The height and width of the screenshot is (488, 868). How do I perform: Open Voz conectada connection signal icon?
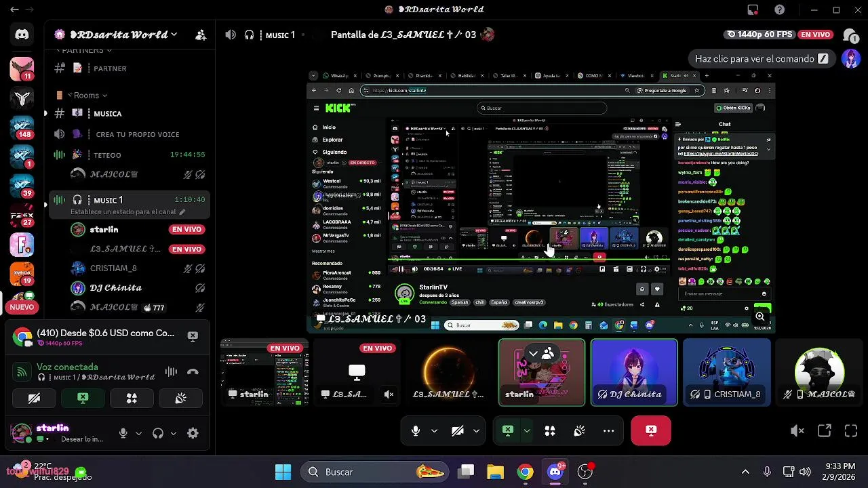(x=22, y=371)
